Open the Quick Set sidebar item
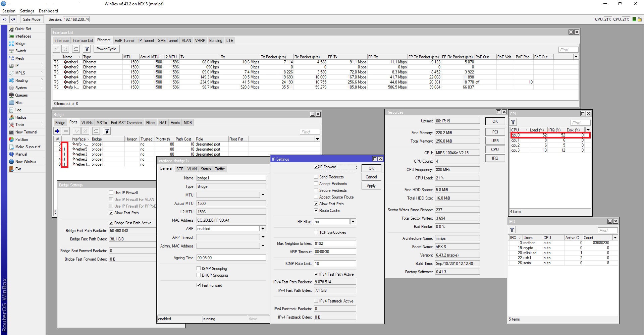 coord(23,29)
